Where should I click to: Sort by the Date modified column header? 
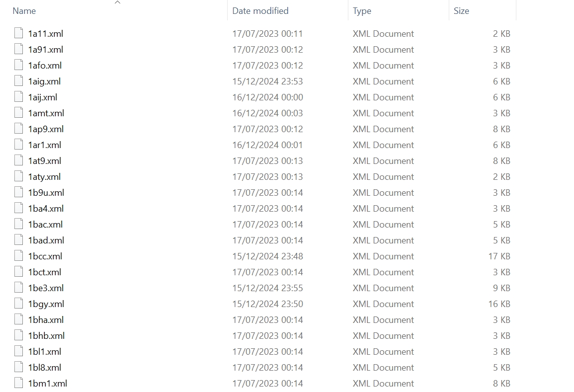pos(260,11)
